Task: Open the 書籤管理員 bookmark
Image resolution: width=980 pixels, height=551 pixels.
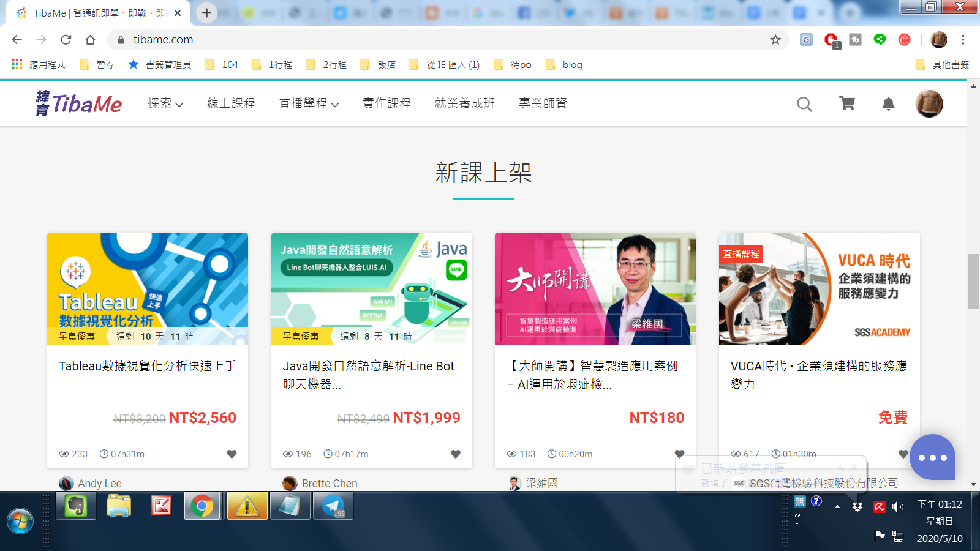Action: (159, 64)
